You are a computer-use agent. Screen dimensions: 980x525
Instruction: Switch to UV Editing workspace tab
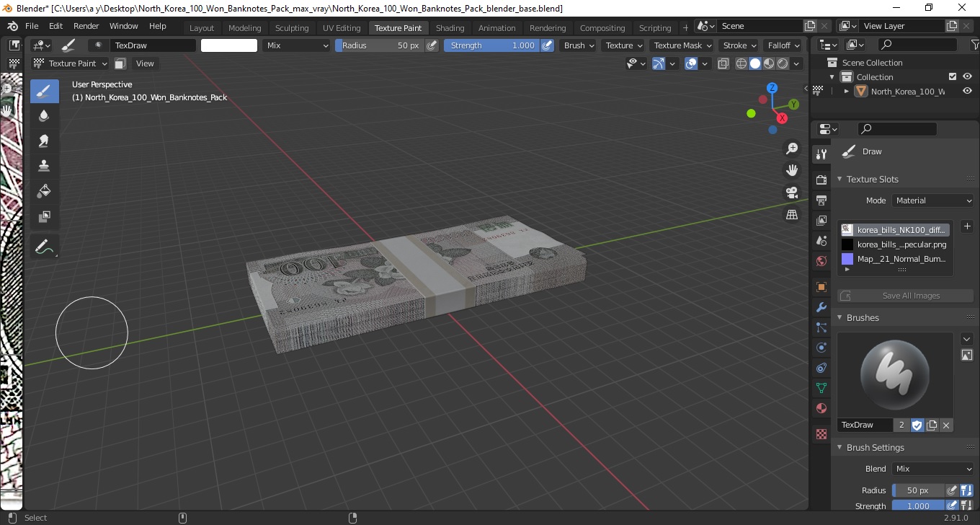point(342,28)
